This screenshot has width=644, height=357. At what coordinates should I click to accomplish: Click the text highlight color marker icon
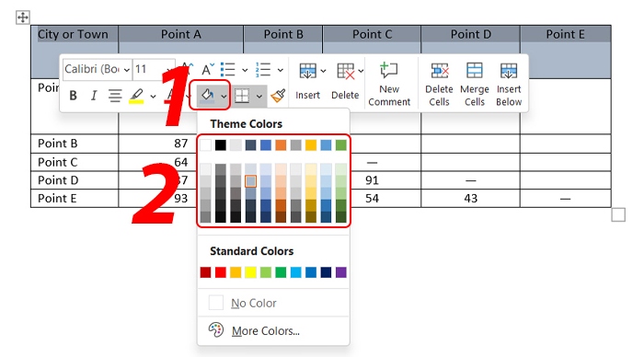(136, 96)
